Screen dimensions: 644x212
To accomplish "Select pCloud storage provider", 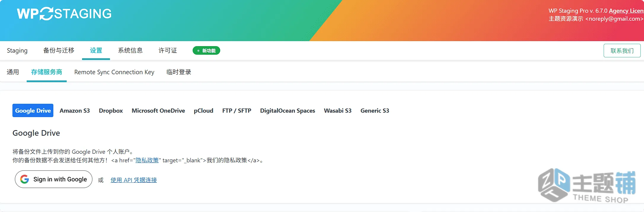I will coord(204,111).
